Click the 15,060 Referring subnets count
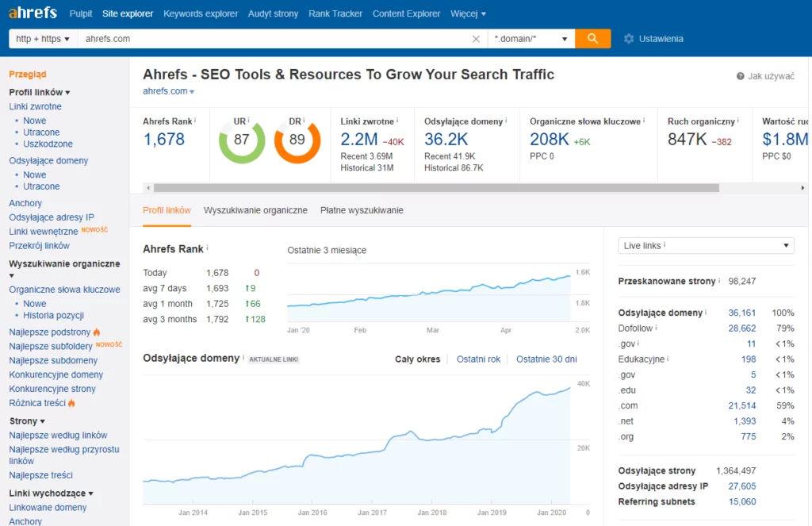 tap(742, 501)
